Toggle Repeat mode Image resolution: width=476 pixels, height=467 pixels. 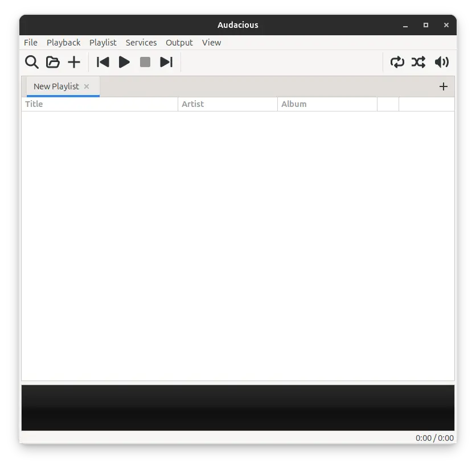[397, 62]
